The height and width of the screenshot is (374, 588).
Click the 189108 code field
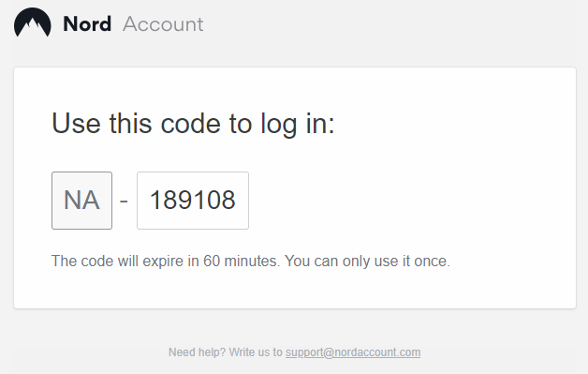point(193,201)
